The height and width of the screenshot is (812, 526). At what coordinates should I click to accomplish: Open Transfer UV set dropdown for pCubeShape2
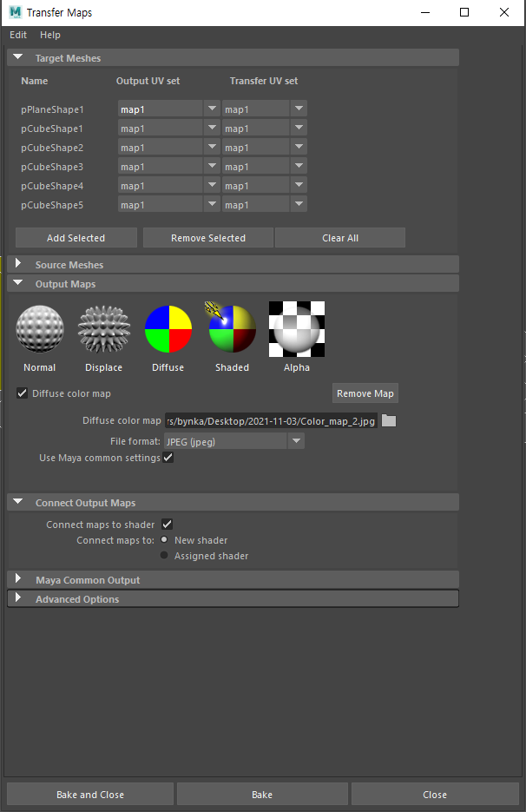point(299,147)
